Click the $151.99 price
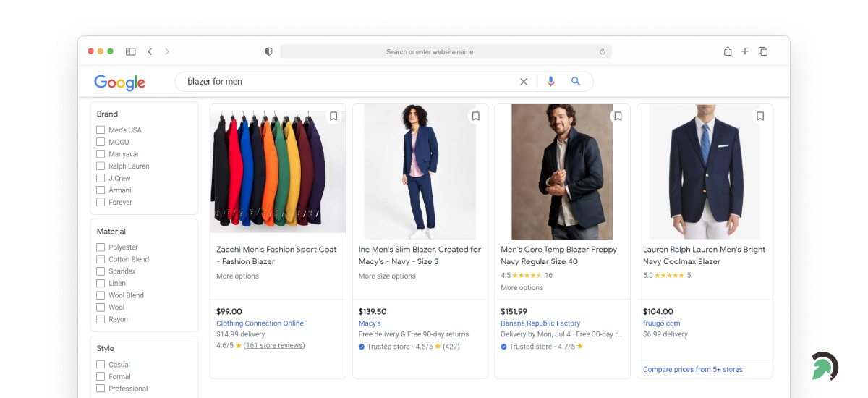868x398 pixels. pyautogui.click(x=514, y=312)
